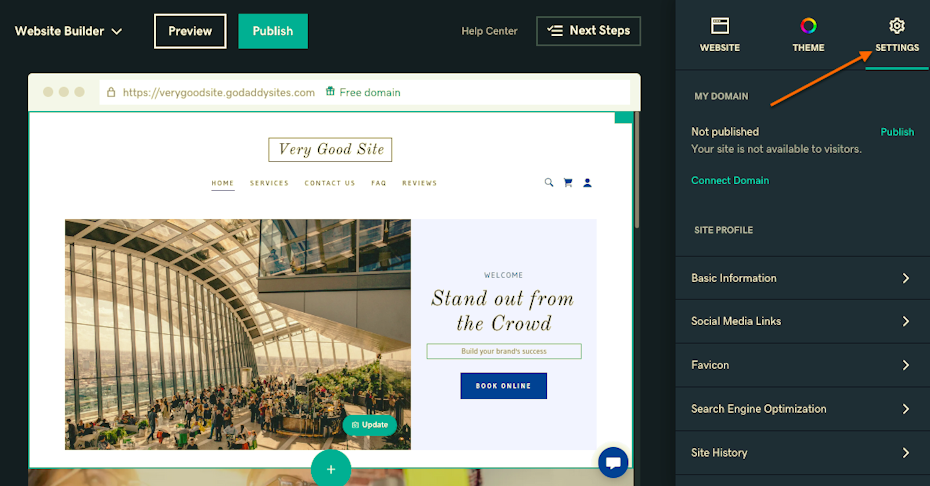Click the shopping cart icon
Image resolution: width=930 pixels, height=486 pixels.
568,183
